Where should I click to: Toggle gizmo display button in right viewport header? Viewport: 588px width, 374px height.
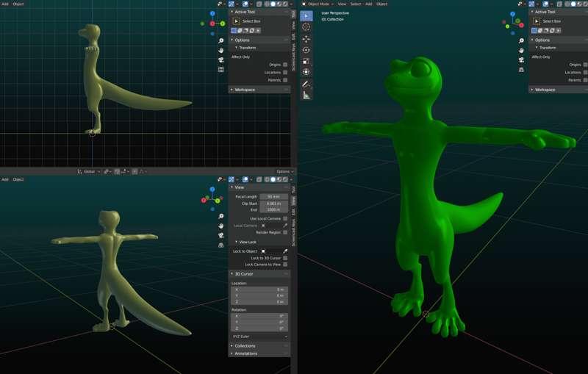click(x=531, y=4)
